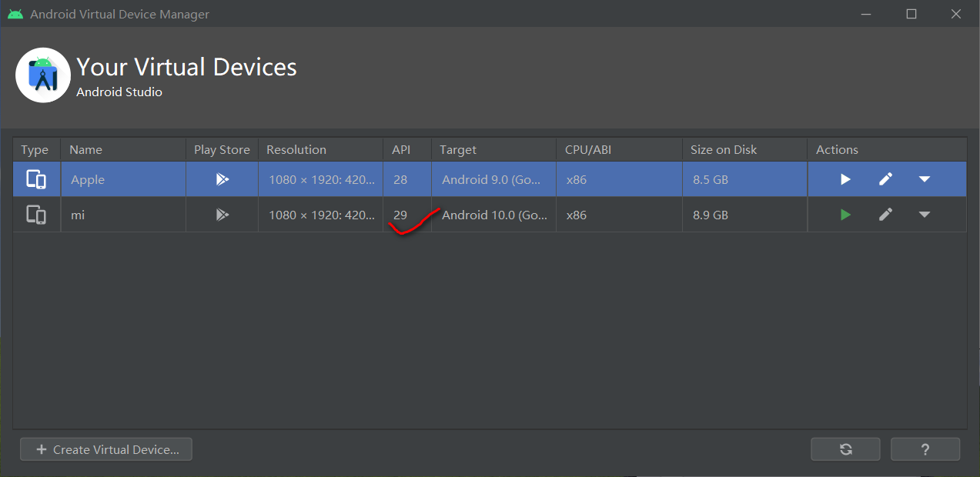Edit the Apple device using the pencil icon

(885, 178)
